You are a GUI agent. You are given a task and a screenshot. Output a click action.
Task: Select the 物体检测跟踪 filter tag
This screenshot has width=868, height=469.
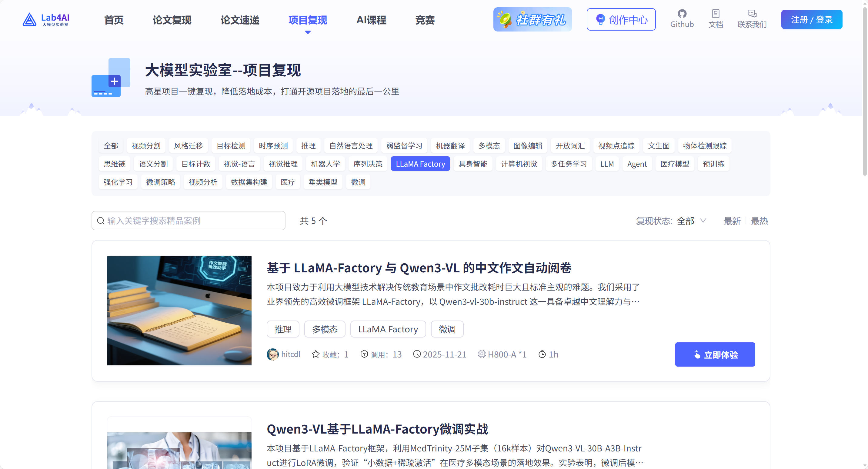(x=705, y=145)
